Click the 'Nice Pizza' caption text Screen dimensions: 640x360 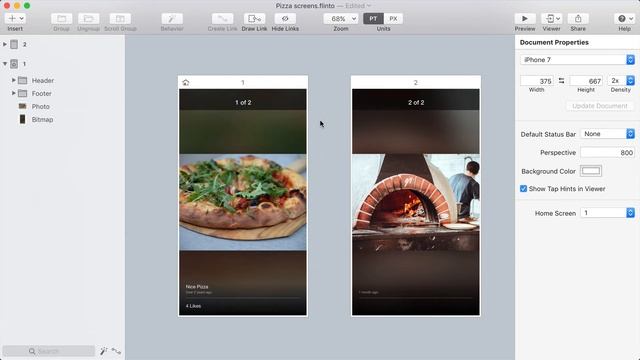(x=197, y=287)
